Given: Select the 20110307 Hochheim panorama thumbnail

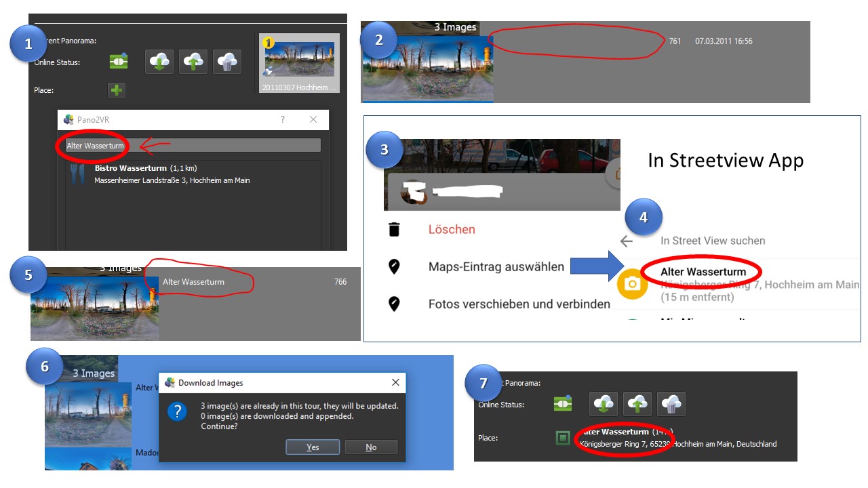Looking at the screenshot, I should 299,63.
